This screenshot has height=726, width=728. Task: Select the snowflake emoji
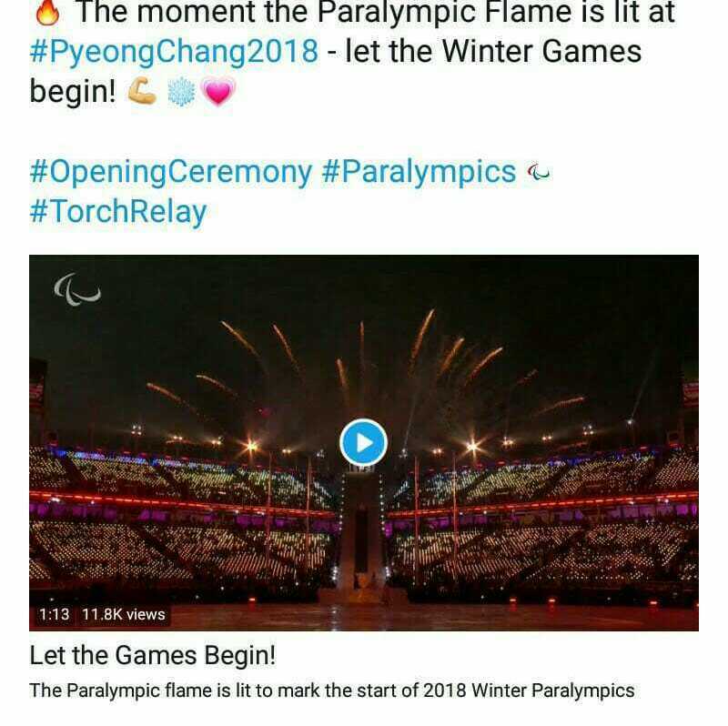pos(182,93)
